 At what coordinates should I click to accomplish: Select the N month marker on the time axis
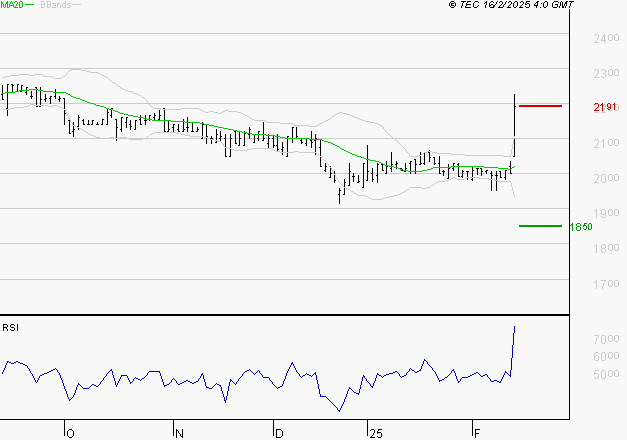tap(180, 433)
